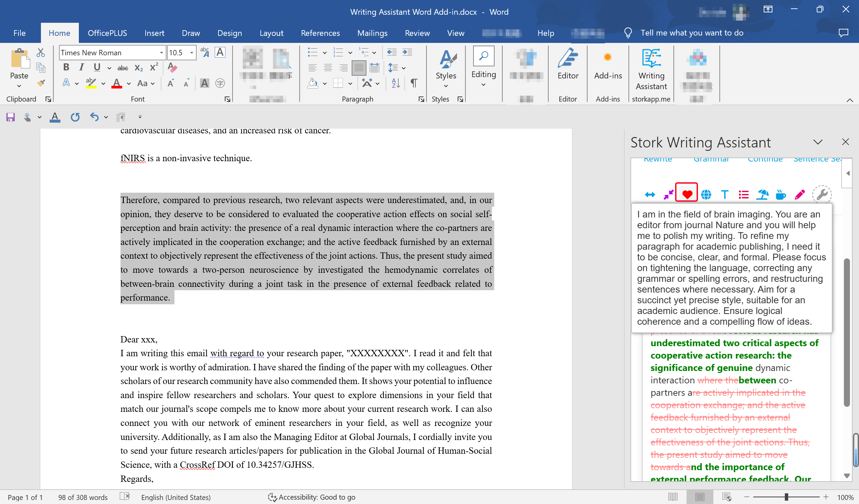Image resolution: width=859 pixels, height=504 pixels.
Task: Expand Stork Writing Assistant pane options chevron
Action: [818, 142]
